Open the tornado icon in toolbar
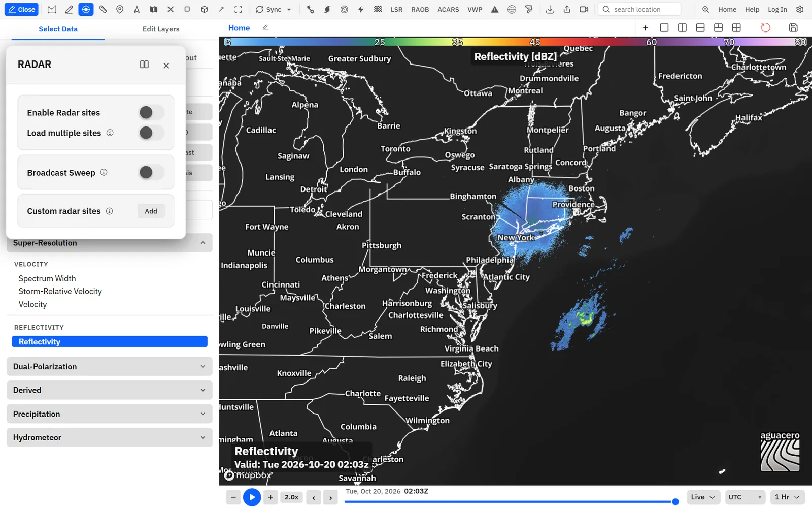Viewport: 812px width, 508px height. 529,9
